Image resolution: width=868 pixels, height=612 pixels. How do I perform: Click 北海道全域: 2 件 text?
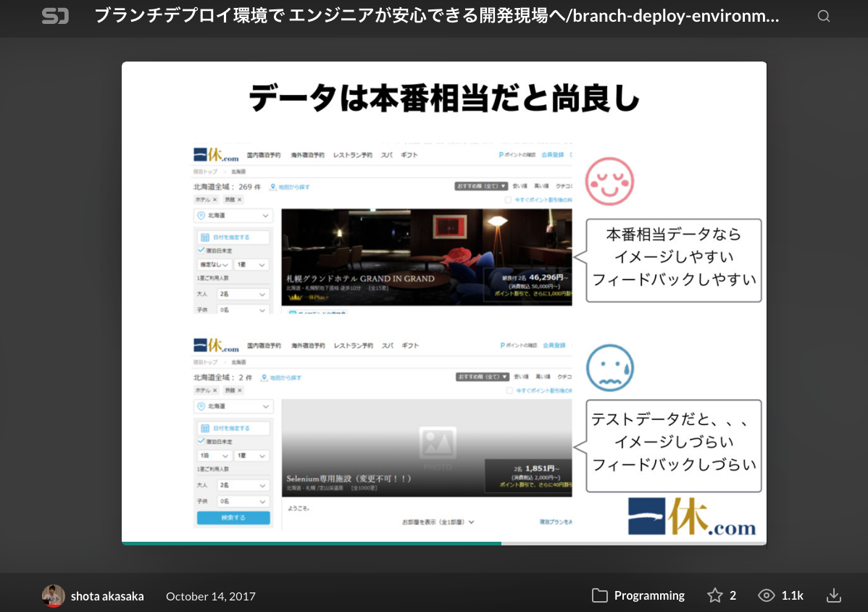point(222,377)
